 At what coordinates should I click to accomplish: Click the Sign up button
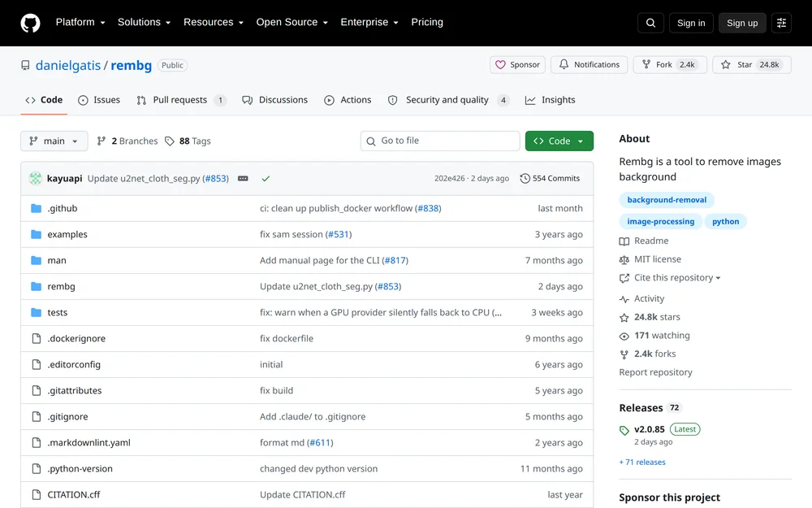pyautogui.click(x=742, y=23)
